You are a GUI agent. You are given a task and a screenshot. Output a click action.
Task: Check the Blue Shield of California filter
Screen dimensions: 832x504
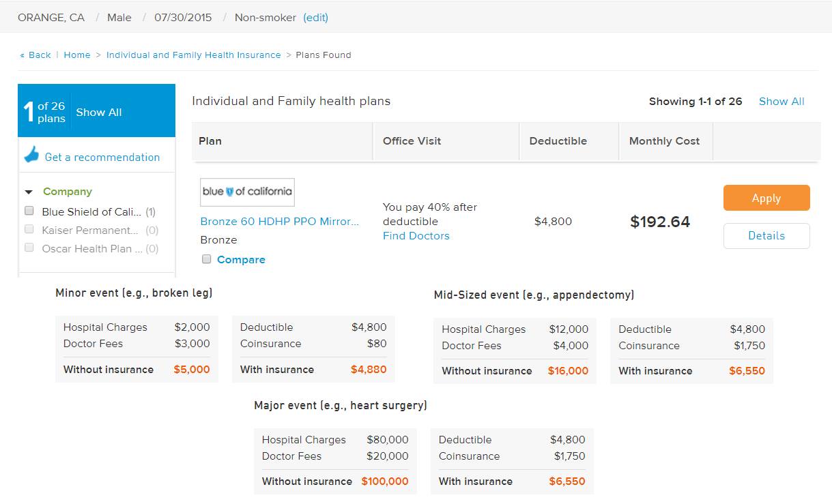tap(29, 211)
